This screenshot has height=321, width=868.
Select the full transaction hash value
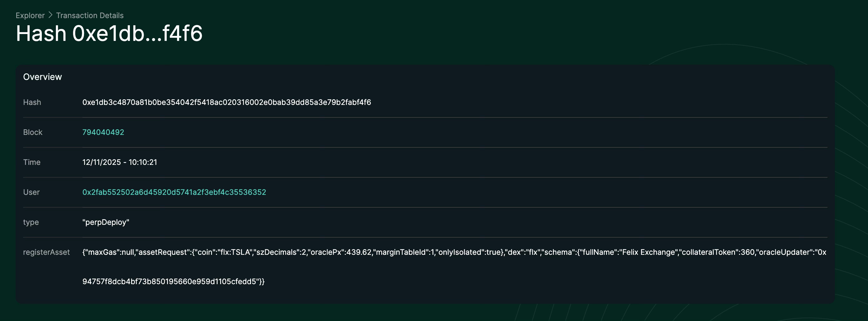226,102
